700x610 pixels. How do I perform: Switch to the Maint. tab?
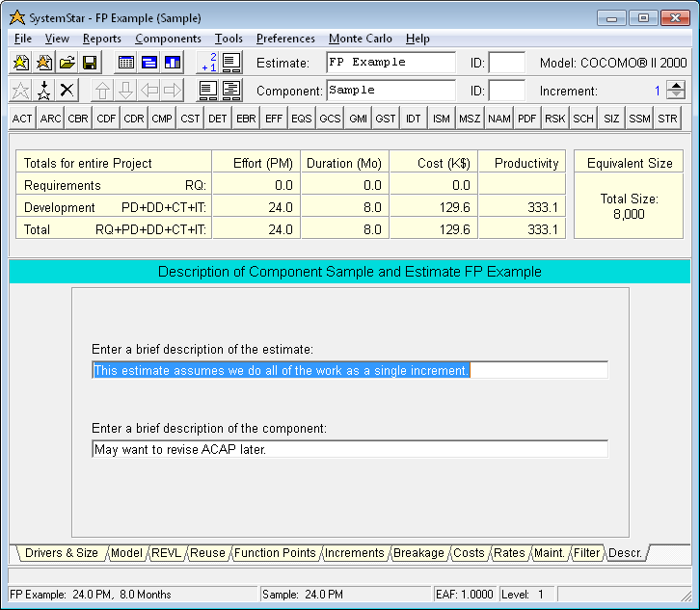click(x=550, y=553)
